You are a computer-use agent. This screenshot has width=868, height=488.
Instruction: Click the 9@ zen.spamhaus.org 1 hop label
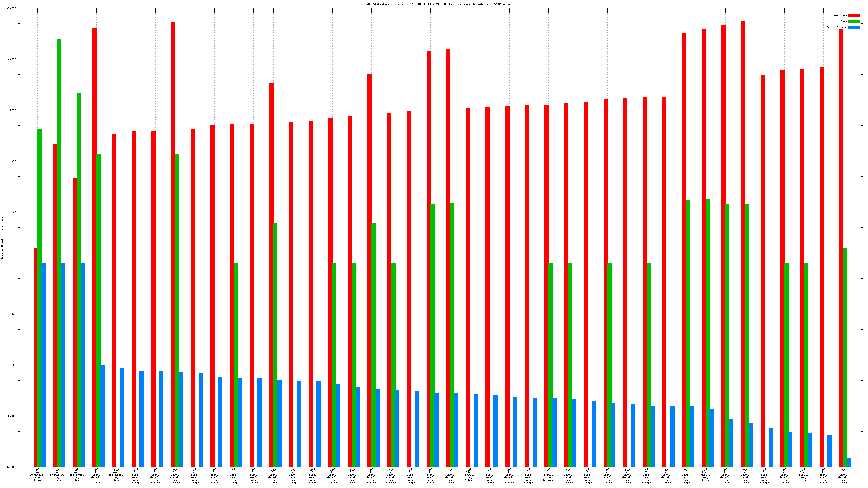(37, 474)
